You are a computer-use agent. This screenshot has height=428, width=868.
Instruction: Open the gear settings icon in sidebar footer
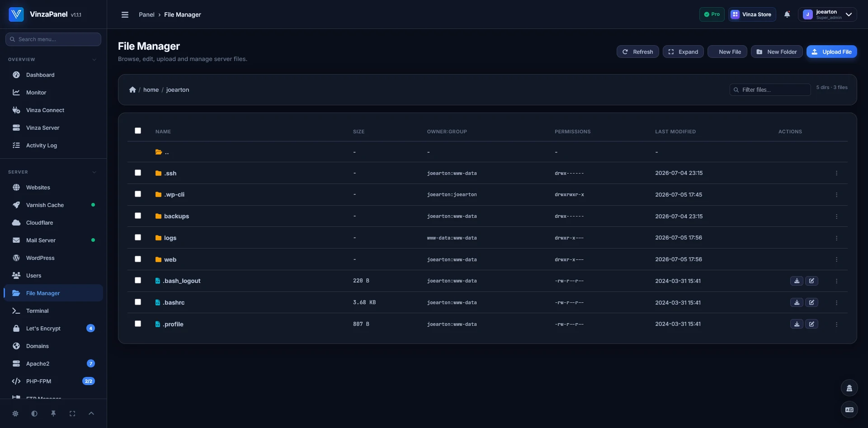[15, 414]
